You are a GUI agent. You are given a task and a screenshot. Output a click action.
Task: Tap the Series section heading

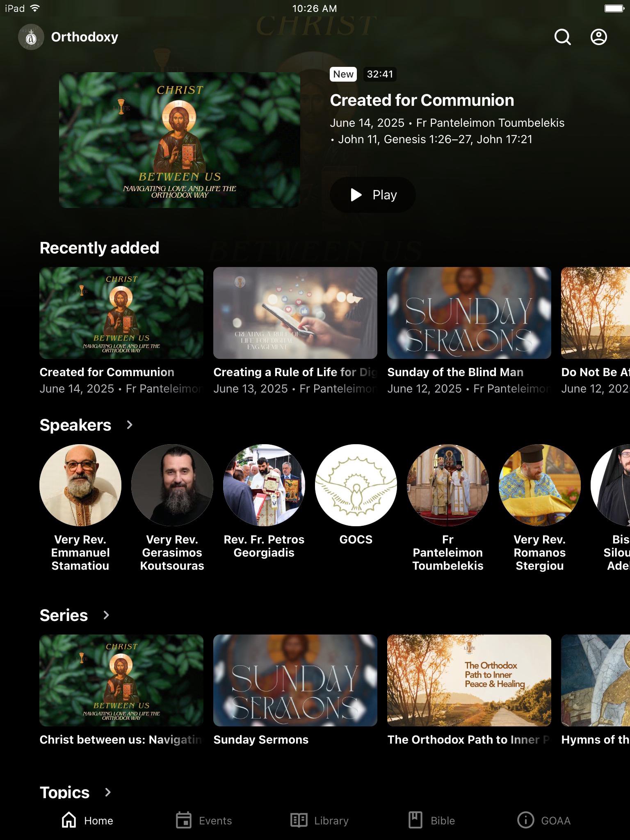(64, 615)
